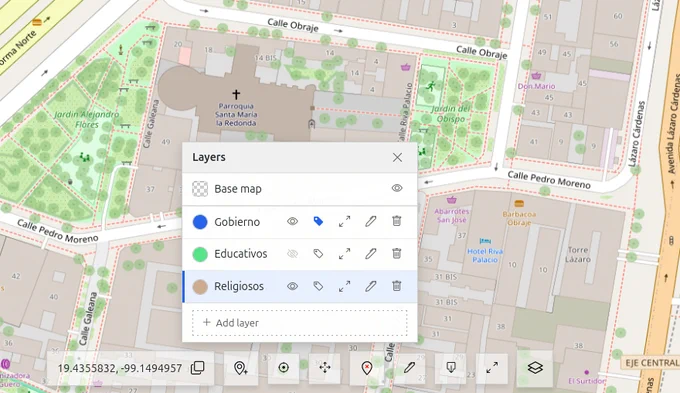Click the add marker pin tool
The image size is (680, 393).
(x=241, y=368)
